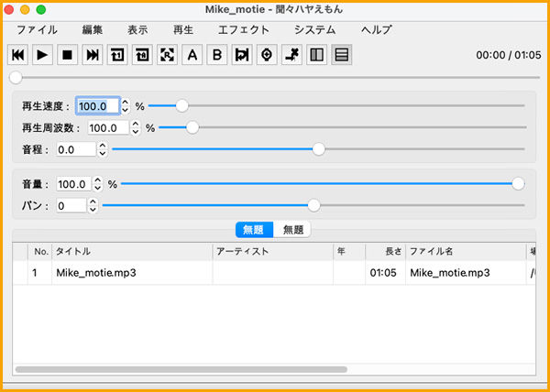This screenshot has width=550, height=392.
Task: Sort by the 長さ column header
Action: click(x=386, y=252)
